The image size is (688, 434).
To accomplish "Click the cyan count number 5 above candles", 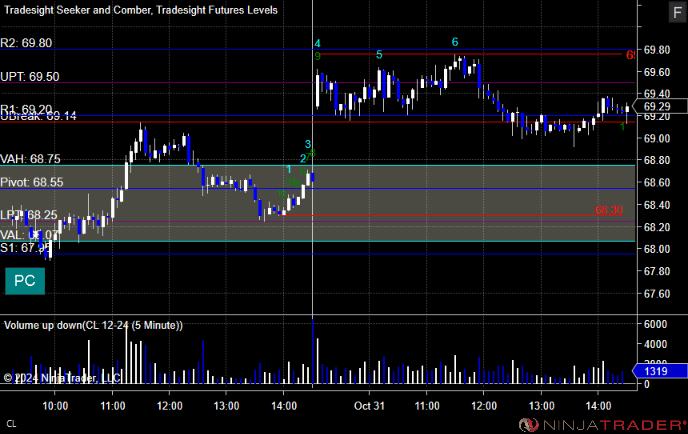I will [379, 55].
